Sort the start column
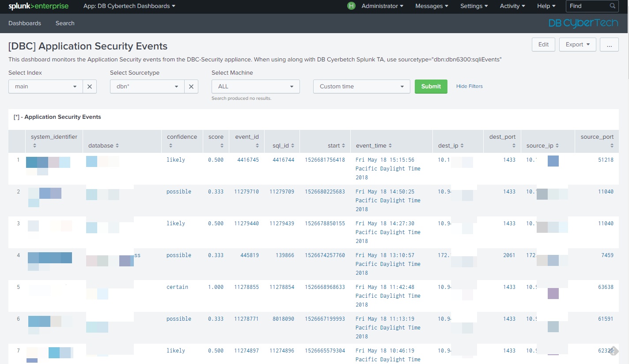 click(x=343, y=146)
